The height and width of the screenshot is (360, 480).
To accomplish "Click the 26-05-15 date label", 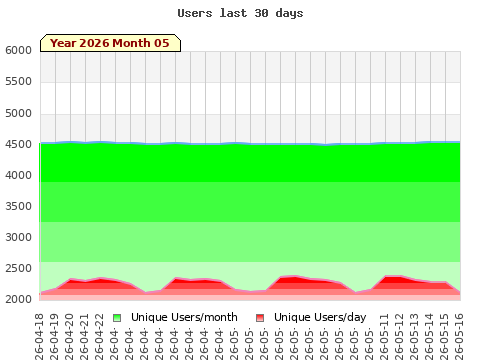I will pyautogui.click(x=444, y=337).
